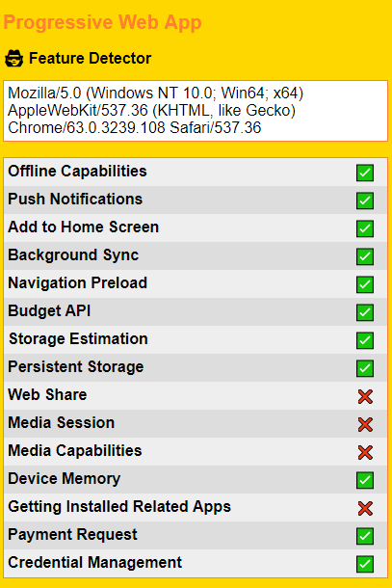392x588 pixels.
Task: Select the Budget API row label
Action: click(x=49, y=311)
